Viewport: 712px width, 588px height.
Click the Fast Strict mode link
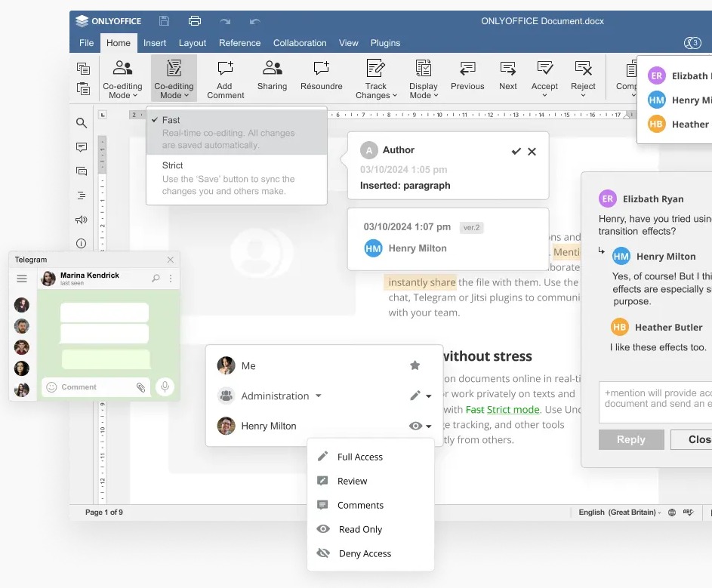coord(502,410)
